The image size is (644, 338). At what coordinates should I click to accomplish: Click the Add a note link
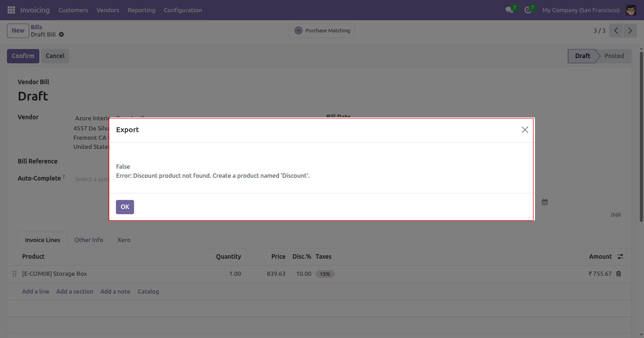coord(115,291)
